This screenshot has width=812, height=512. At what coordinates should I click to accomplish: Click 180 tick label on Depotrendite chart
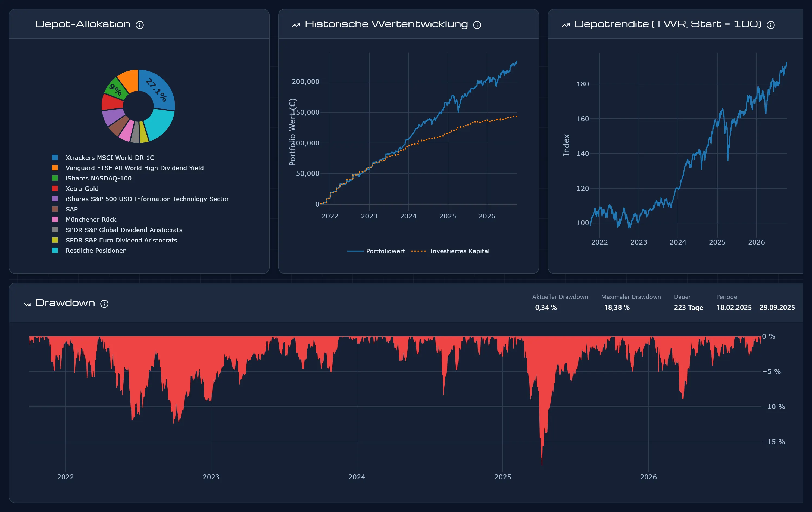pyautogui.click(x=583, y=84)
